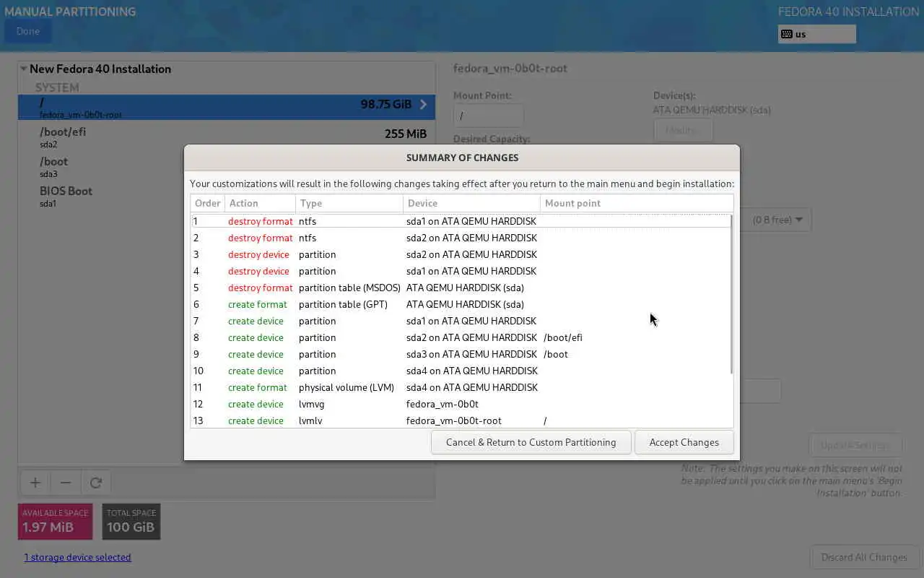Click the Done button
The image size is (924, 578).
coord(28,31)
